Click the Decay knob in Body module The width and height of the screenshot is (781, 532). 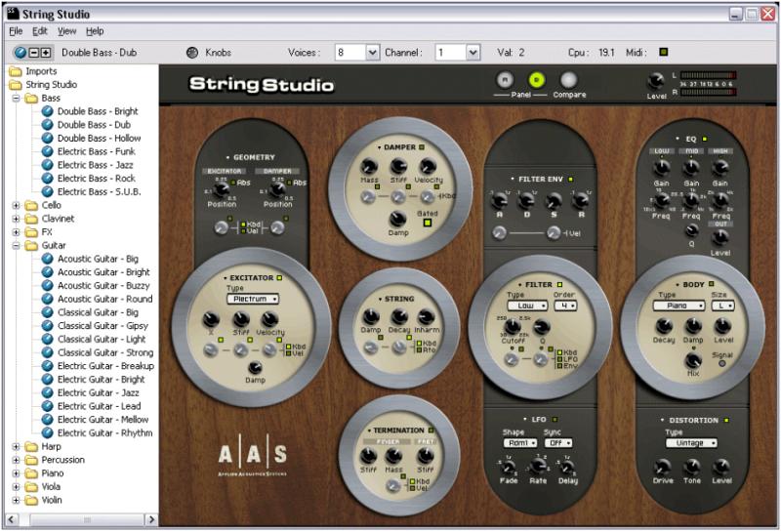[664, 326]
